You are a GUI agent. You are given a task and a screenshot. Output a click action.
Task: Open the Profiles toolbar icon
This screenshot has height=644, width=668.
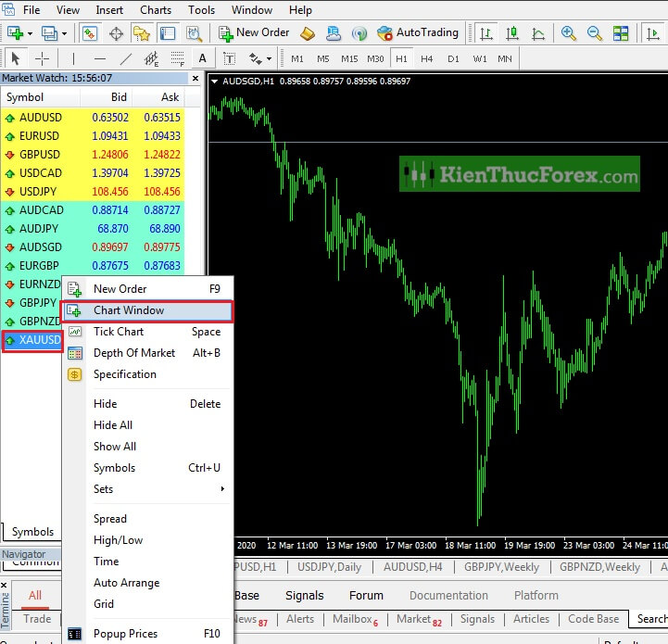coord(49,32)
